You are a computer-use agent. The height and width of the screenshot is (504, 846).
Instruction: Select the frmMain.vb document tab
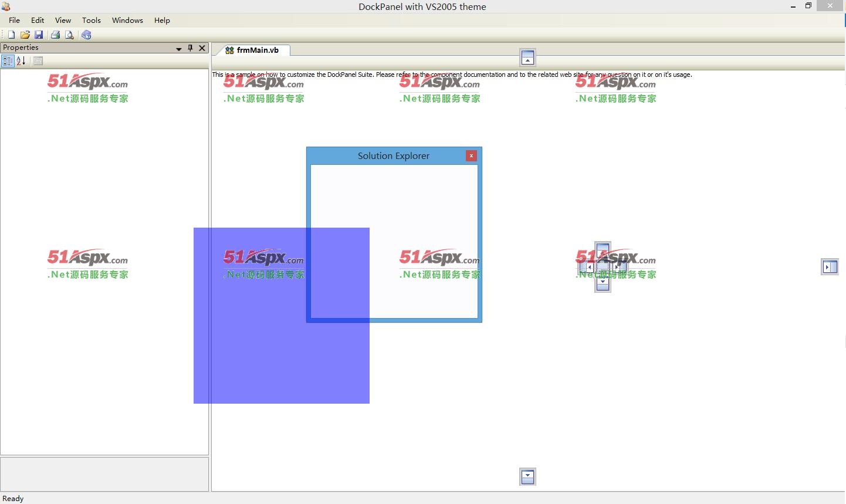[252, 50]
